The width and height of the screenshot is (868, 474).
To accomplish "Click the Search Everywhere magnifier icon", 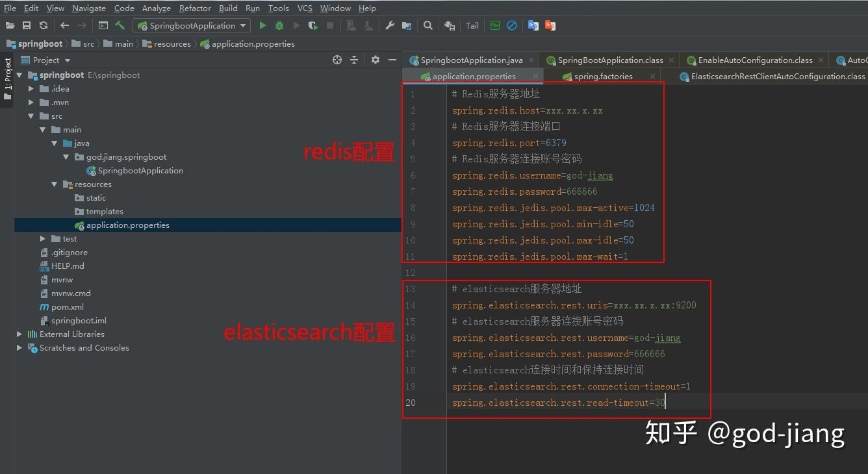I will coord(428,25).
